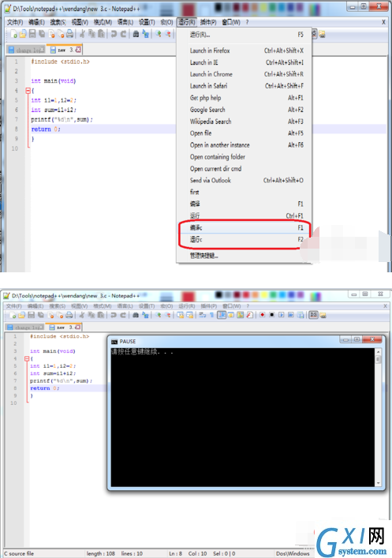Open 视图(V) menu in window with open Run menu
The height and width of the screenshot is (558, 392).
coord(80,22)
